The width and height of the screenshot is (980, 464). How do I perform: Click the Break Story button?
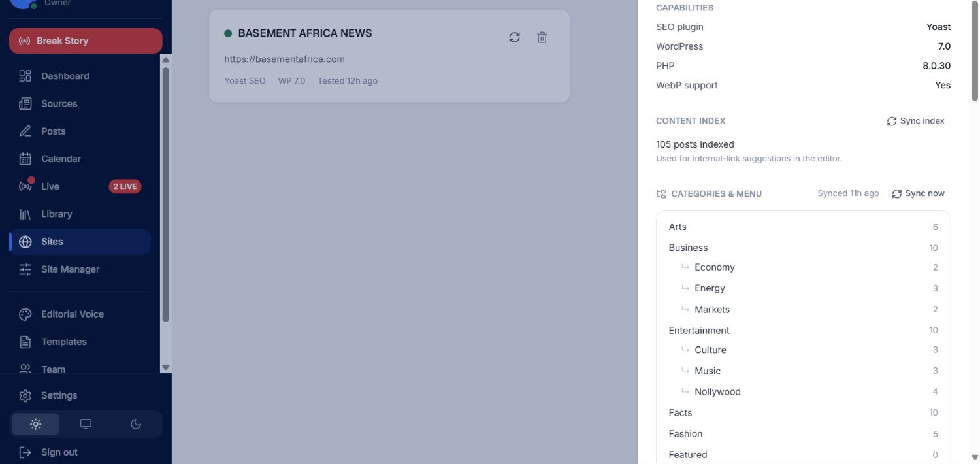(86, 41)
